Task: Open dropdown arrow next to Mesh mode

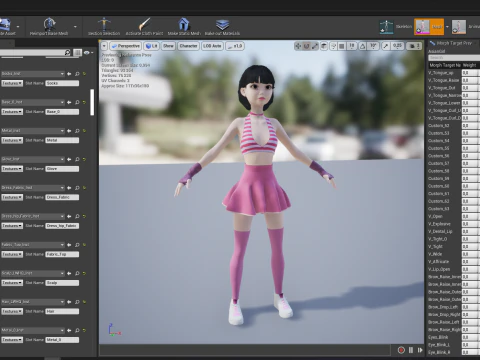Action: (447, 27)
